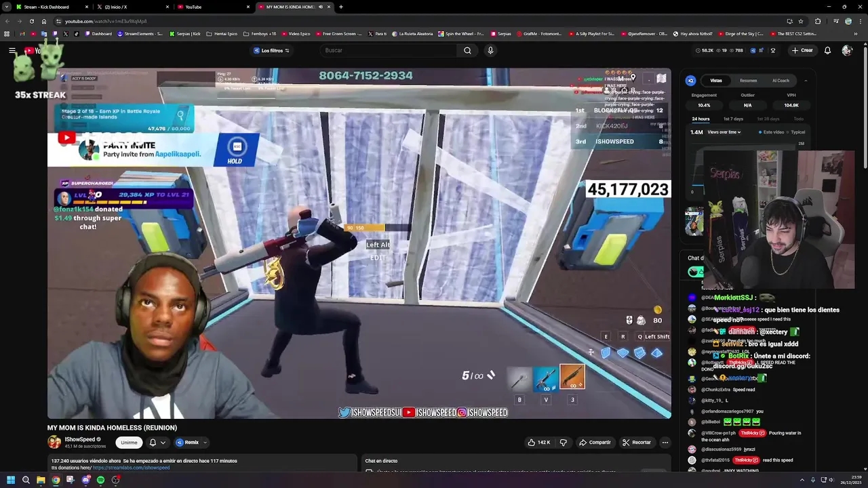Select the 1st 7 days range
This screenshot has width=868, height=488.
click(733, 119)
